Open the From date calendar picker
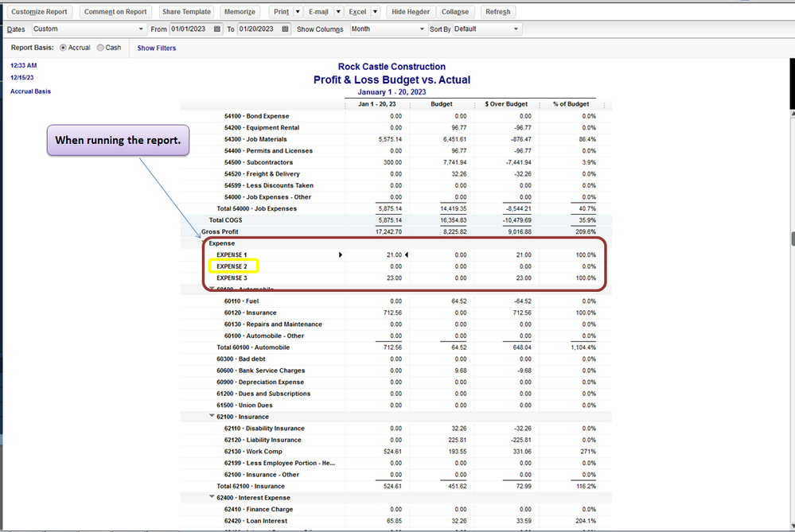The height and width of the screenshot is (532, 795). (x=217, y=29)
